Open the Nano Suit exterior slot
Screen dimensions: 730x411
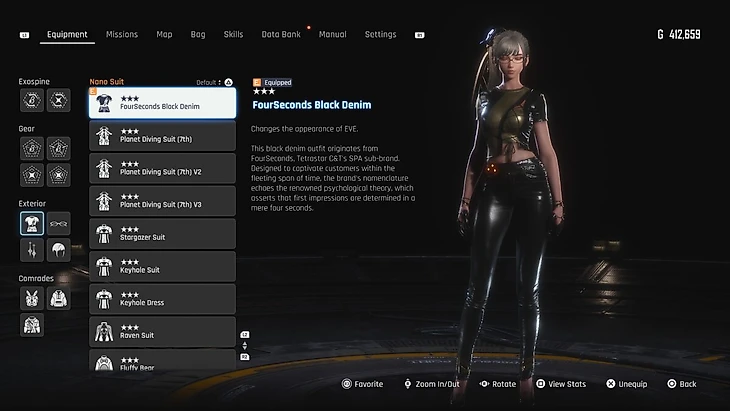(x=32, y=223)
